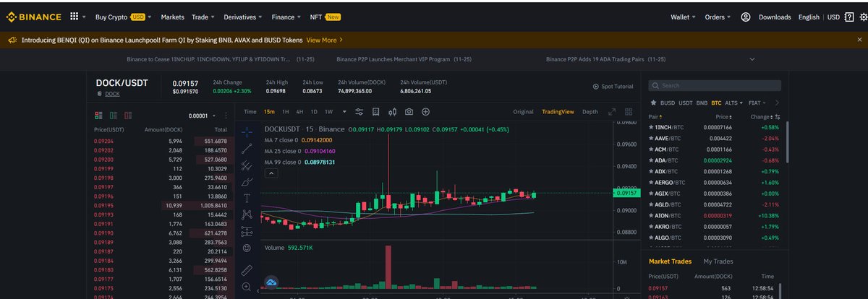Image resolution: width=868 pixels, height=299 pixels.
Task: Change the candlestick chart style icon
Action: coord(393,112)
